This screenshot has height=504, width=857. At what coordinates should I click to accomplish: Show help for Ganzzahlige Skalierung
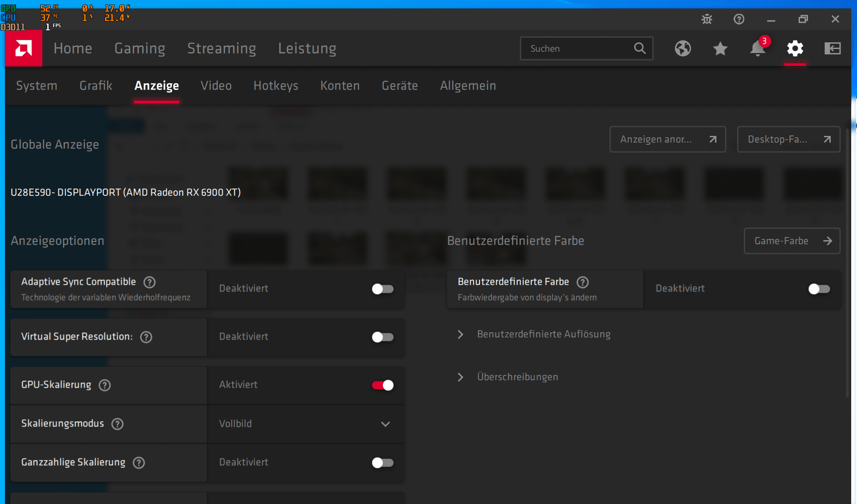tap(139, 463)
